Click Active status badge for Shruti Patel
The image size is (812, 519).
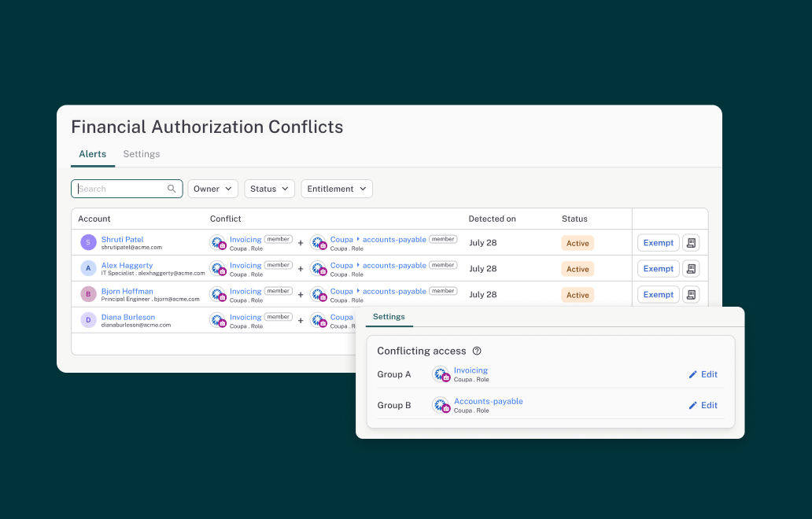point(578,243)
